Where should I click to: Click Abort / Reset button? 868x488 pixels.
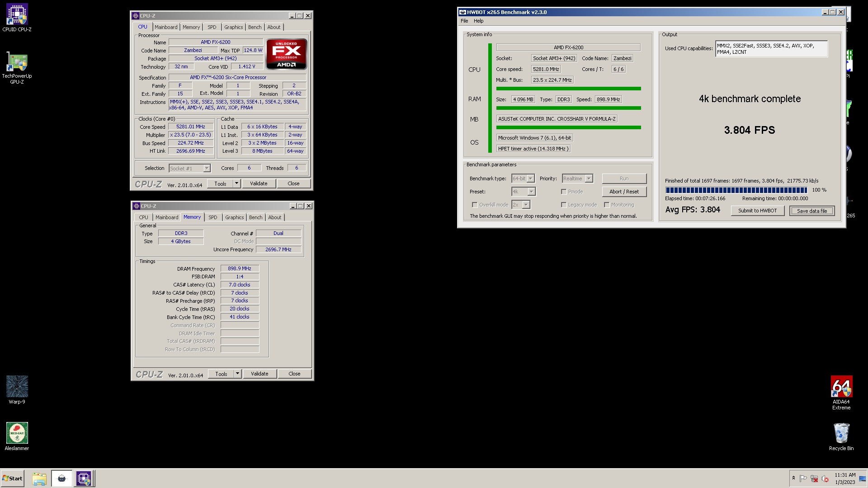[624, 192]
